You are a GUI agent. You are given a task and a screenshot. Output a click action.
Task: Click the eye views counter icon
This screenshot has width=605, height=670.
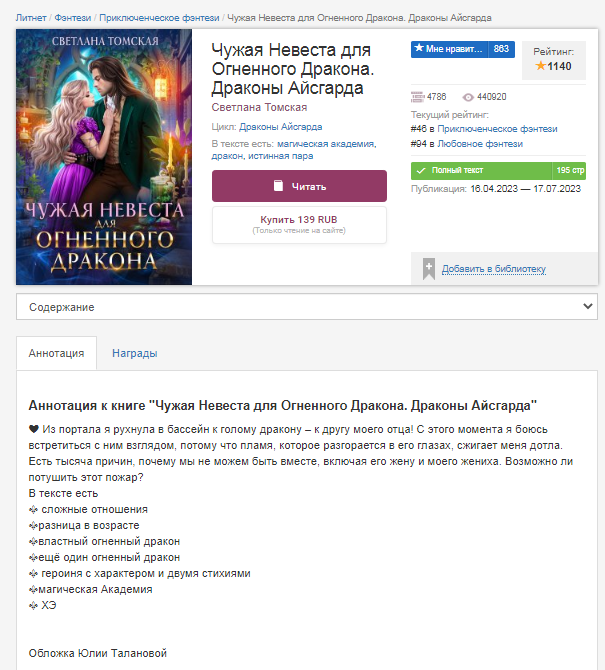click(468, 97)
